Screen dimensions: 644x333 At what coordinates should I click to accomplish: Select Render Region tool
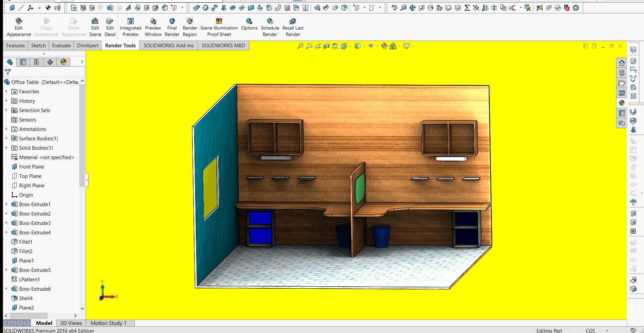click(190, 27)
